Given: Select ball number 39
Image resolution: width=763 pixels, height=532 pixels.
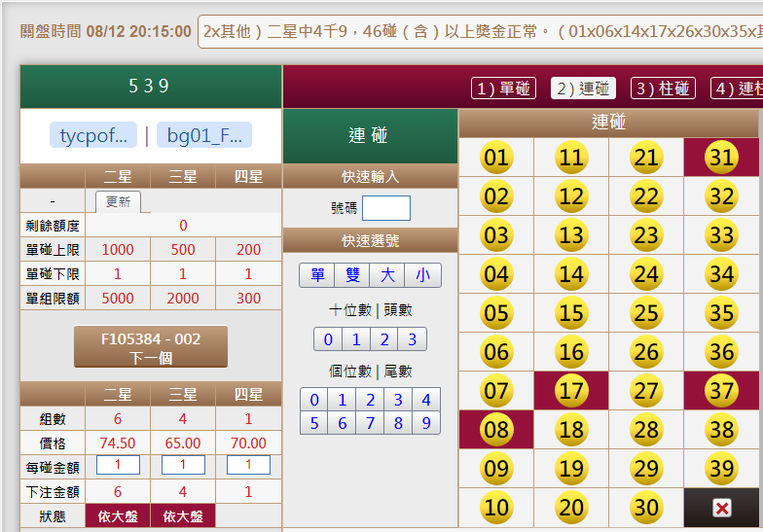Looking at the screenshot, I should point(722,469).
